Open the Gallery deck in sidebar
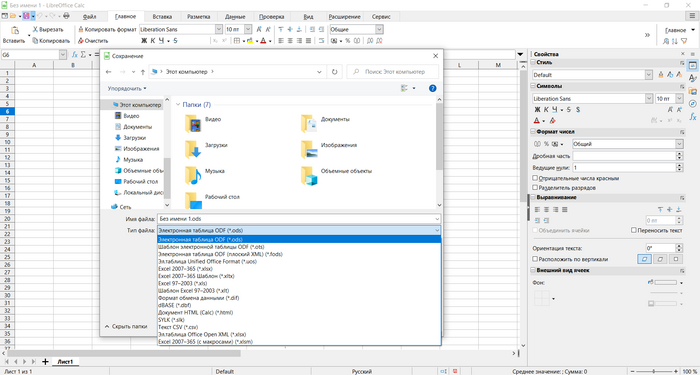 point(693,91)
